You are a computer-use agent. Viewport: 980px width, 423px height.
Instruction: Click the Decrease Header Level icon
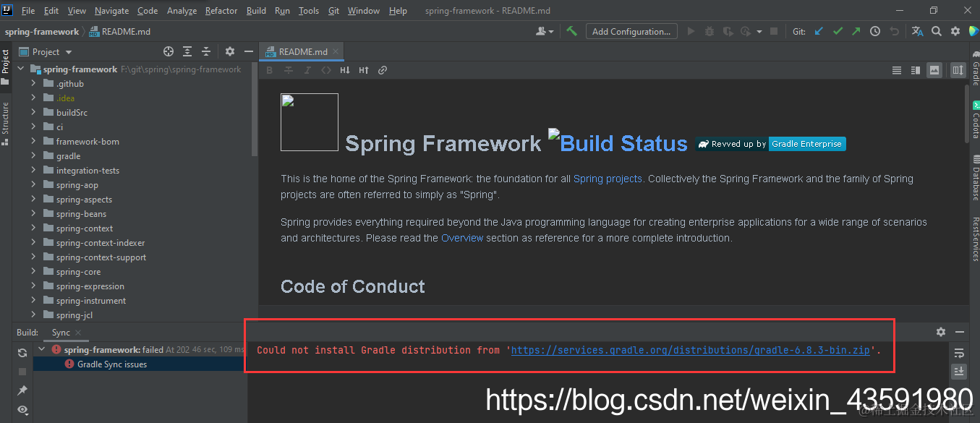pos(345,70)
